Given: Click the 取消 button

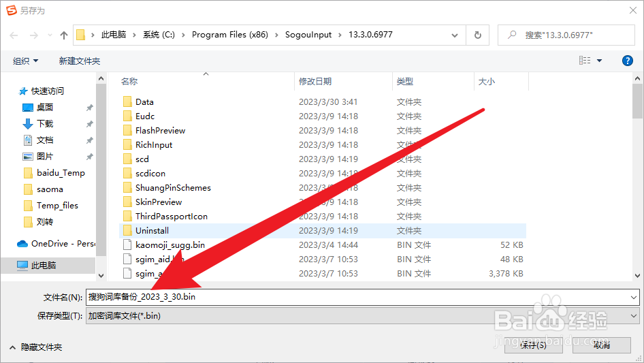Looking at the screenshot, I should [x=601, y=345].
